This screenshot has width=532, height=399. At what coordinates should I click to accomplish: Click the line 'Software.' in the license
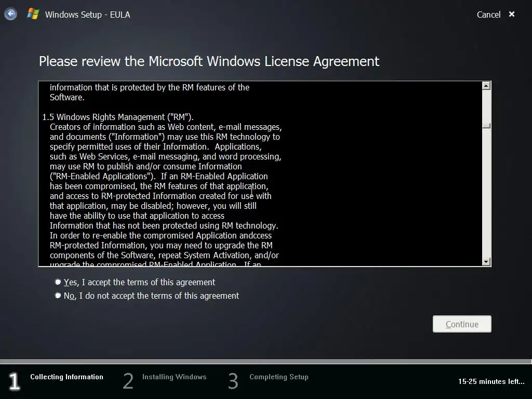click(x=67, y=97)
